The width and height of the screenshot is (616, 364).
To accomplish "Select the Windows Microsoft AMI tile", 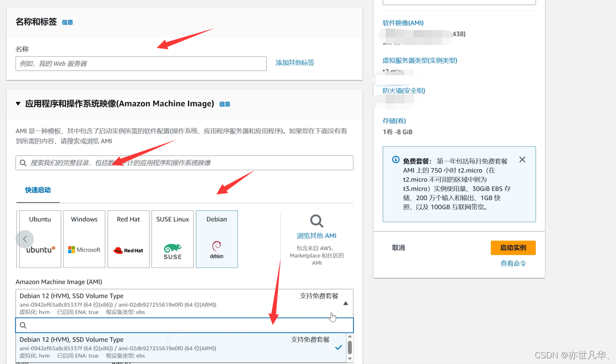I will (x=84, y=239).
